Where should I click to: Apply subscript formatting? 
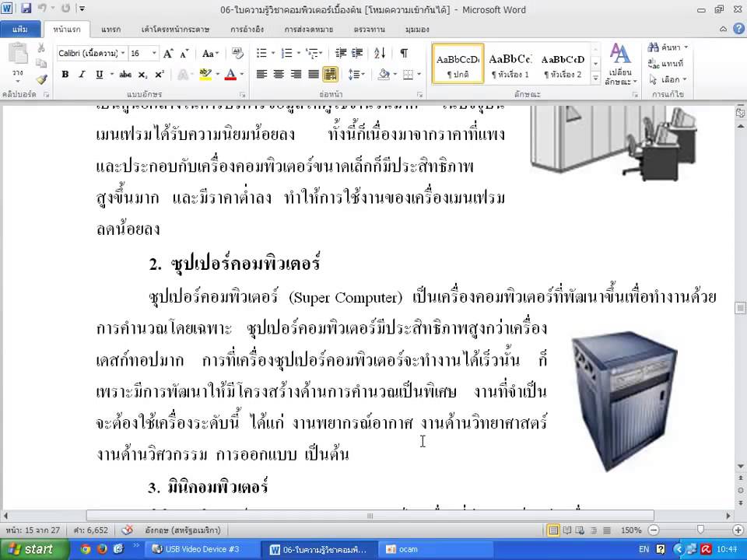point(142,75)
